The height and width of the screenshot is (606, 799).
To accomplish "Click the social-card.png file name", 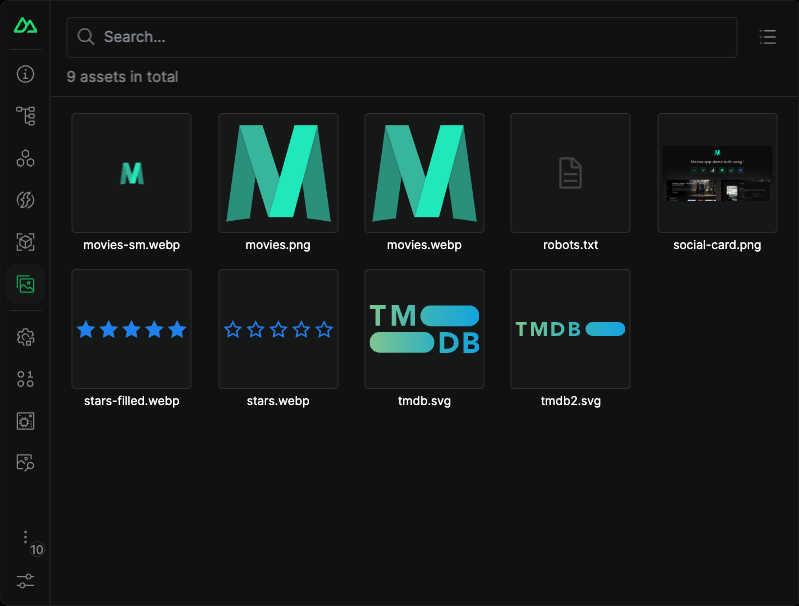I will [x=717, y=245].
